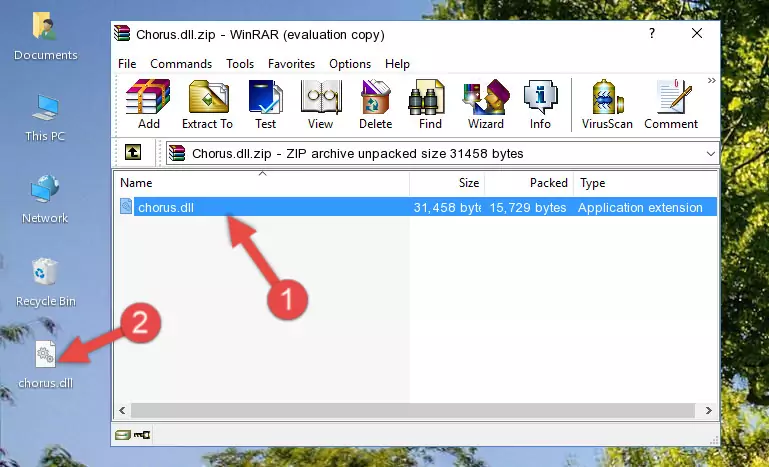Click the Add toolbar icon
This screenshot has width=769, height=467.
pos(148,104)
